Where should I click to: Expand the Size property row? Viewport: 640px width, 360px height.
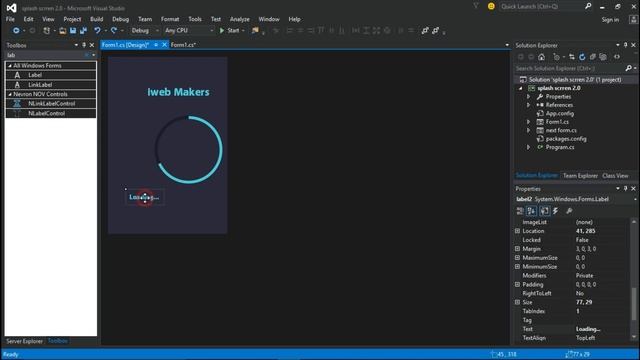(x=518, y=302)
